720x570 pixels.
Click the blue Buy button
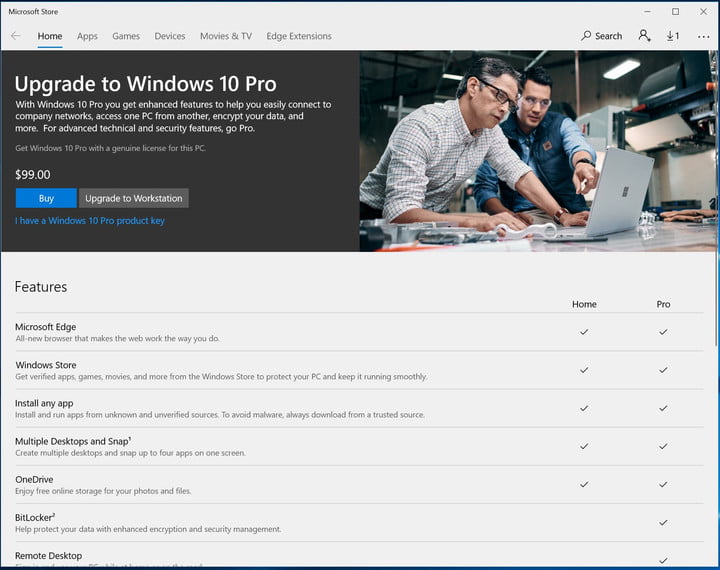tap(46, 198)
